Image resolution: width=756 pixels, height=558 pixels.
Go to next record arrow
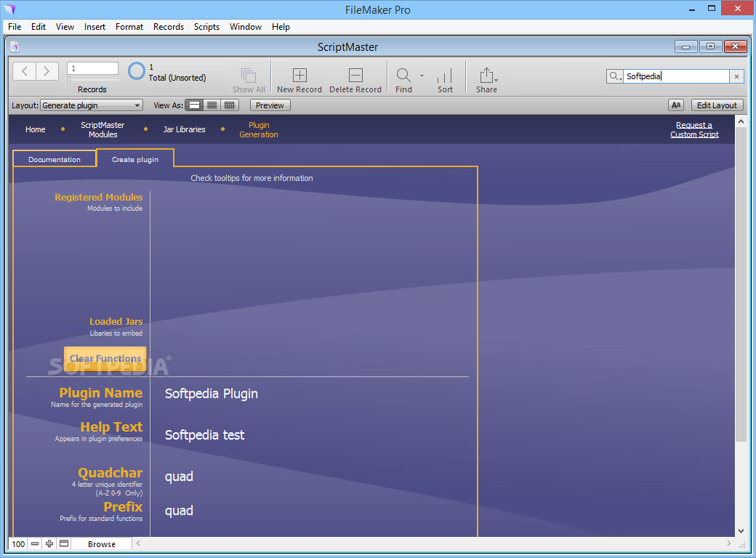click(x=47, y=71)
